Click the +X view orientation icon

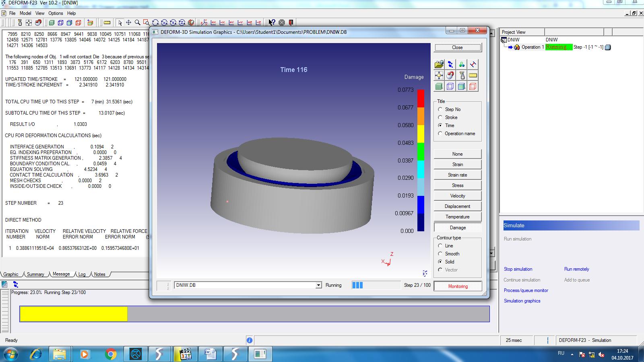click(x=213, y=23)
